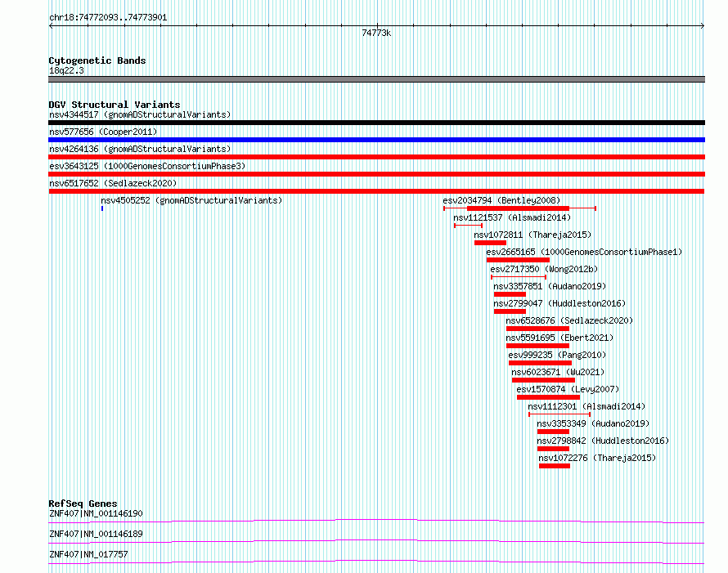Image resolution: width=728 pixels, height=573 pixels.
Task: Click the 74773k ruler tick label
Action: coord(376,33)
